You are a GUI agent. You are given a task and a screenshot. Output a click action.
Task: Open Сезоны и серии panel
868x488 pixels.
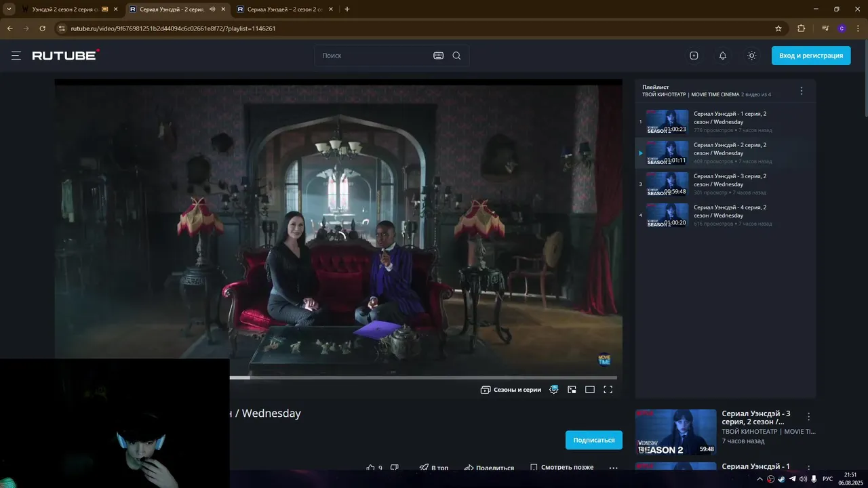click(x=511, y=390)
